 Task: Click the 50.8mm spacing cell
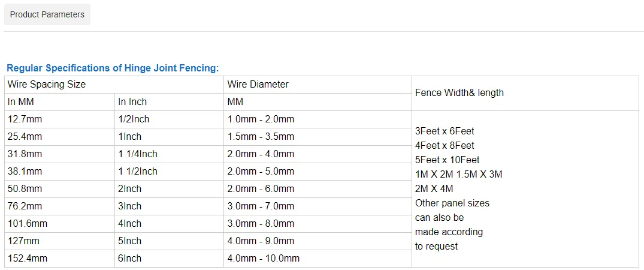[x=25, y=189]
